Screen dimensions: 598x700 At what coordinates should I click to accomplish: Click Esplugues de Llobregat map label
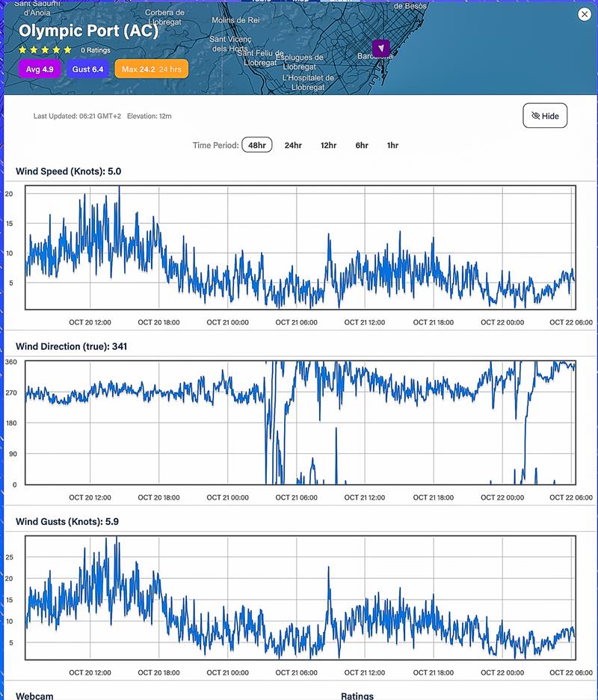(300, 62)
